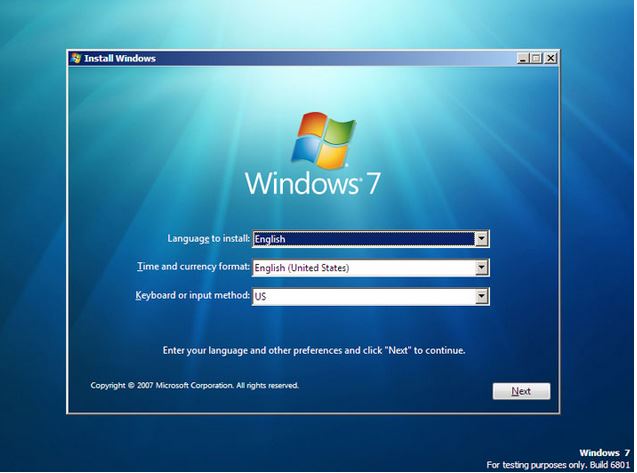The height and width of the screenshot is (473, 637).
Task: Open the Time and currency format dropdown arrow
Action: [481, 268]
